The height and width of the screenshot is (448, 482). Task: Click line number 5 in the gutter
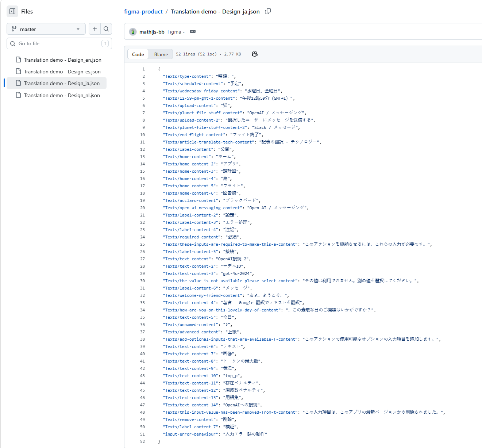point(143,98)
